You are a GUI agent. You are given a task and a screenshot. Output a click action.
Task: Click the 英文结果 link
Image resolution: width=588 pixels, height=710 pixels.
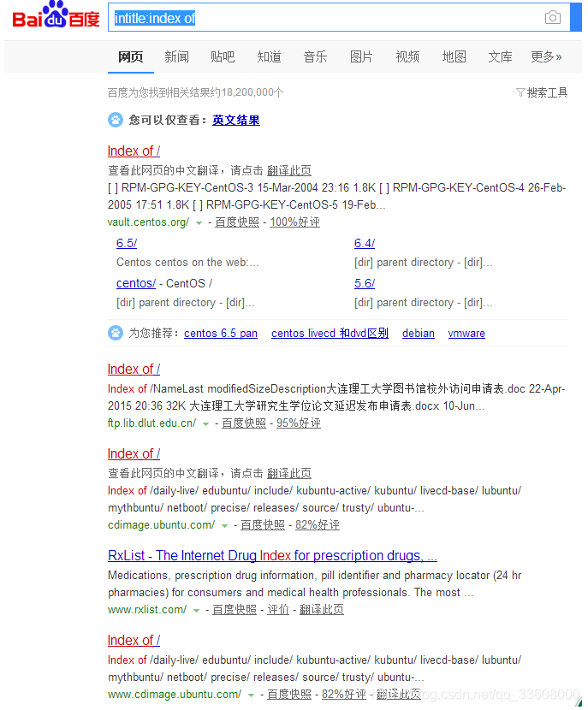(236, 120)
